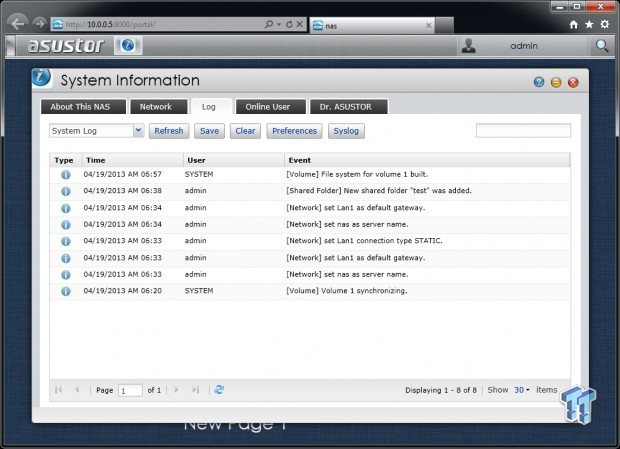
Task: Click the Save log button
Action: [x=209, y=131]
